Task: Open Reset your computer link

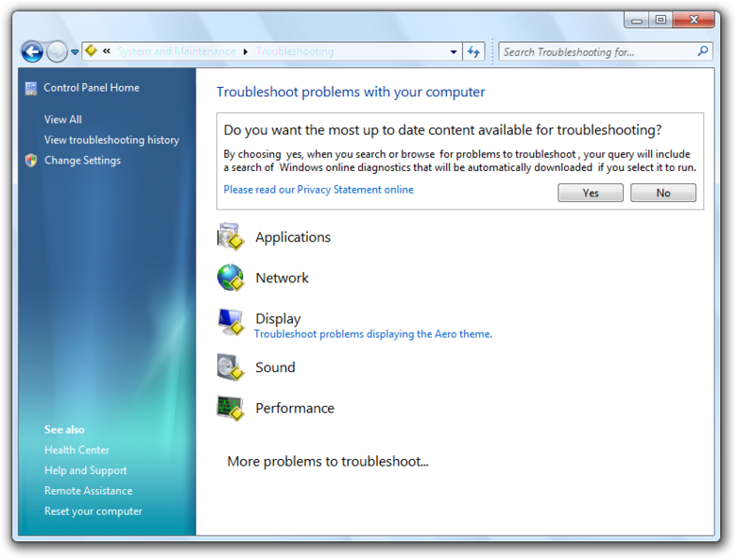Action: click(x=94, y=511)
